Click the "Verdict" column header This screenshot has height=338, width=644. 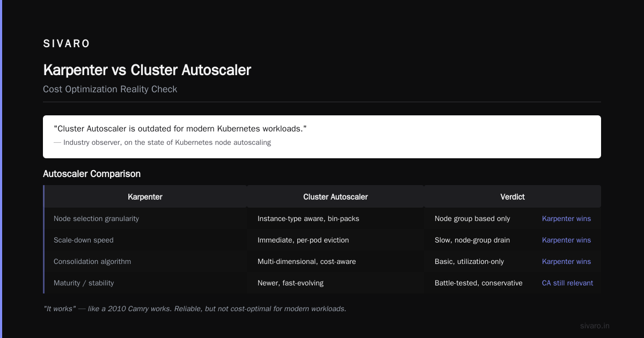point(513,197)
